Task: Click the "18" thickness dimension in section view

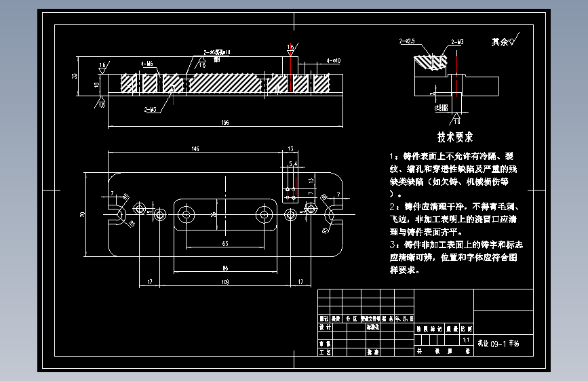Action: coord(96,85)
